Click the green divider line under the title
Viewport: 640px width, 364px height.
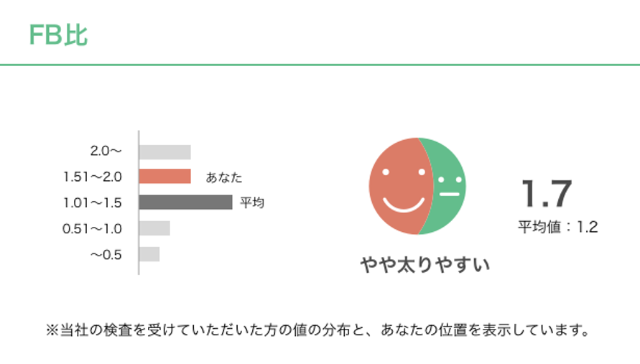320,65
